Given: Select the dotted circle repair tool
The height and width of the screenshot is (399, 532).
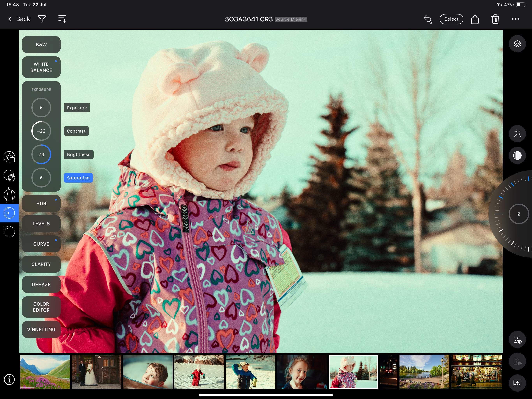Looking at the screenshot, I should coord(9,232).
